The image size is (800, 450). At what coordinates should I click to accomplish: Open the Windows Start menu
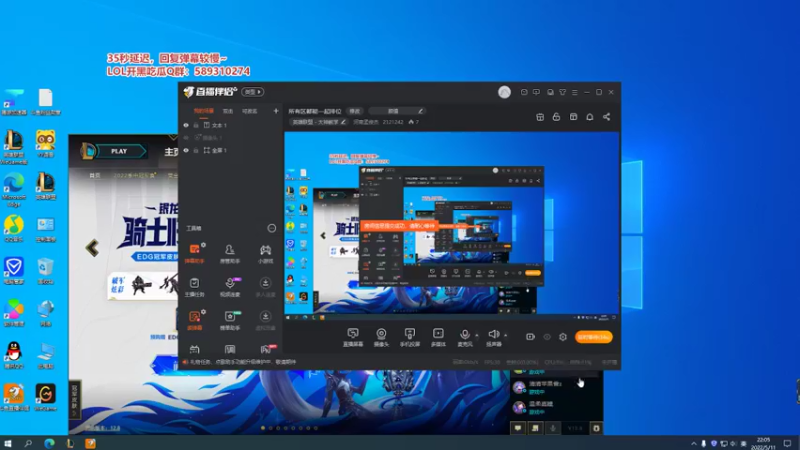click(x=8, y=443)
